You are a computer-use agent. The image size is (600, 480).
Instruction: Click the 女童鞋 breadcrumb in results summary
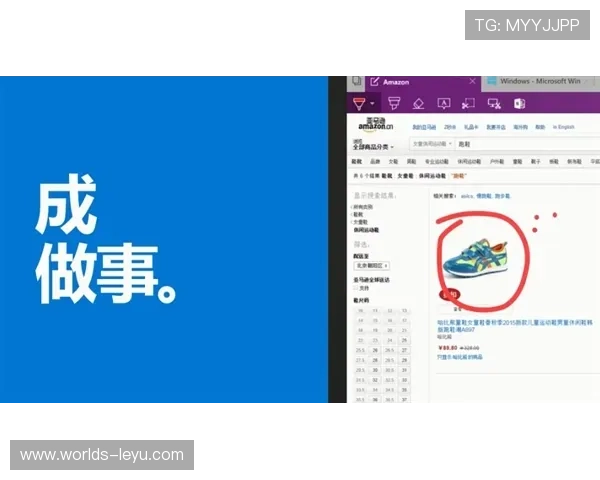(405, 176)
